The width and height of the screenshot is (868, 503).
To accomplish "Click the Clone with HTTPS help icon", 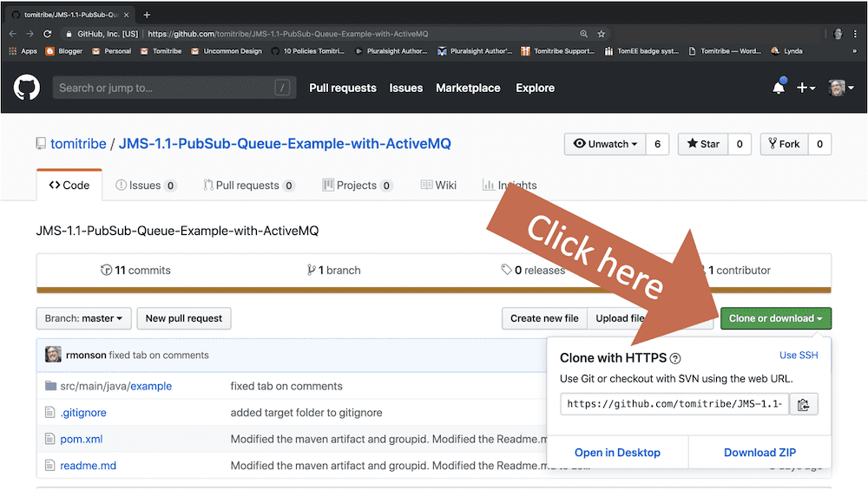I will click(x=675, y=358).
